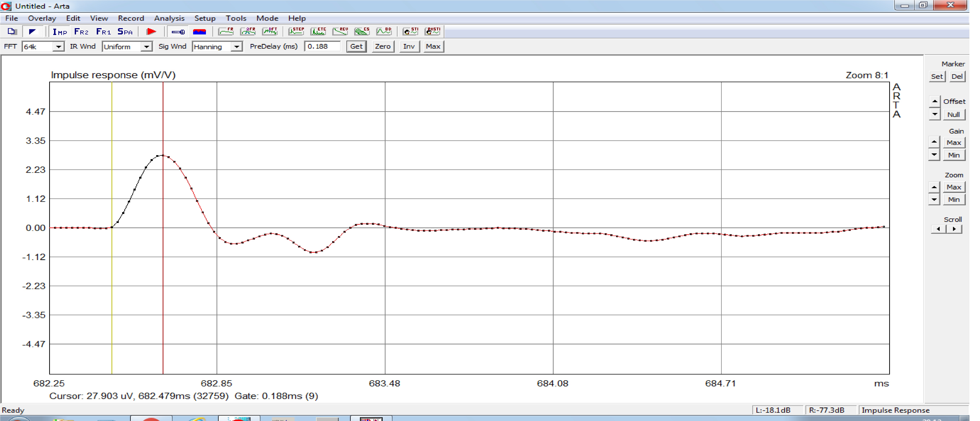
Task: Open the STI speech transmission icon
Action: (x=411, y=32)
